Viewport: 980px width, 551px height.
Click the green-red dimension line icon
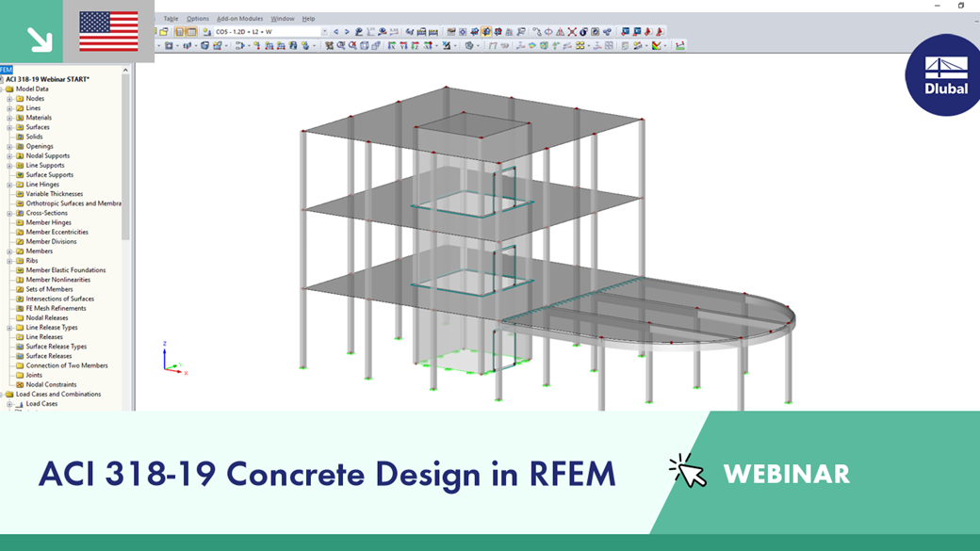[x=680, y=45]
